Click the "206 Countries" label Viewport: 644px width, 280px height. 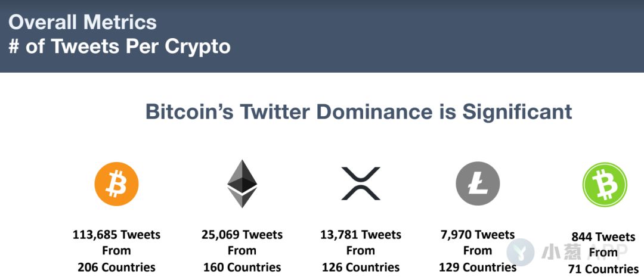pyautogui.click(x=117, y=267)
